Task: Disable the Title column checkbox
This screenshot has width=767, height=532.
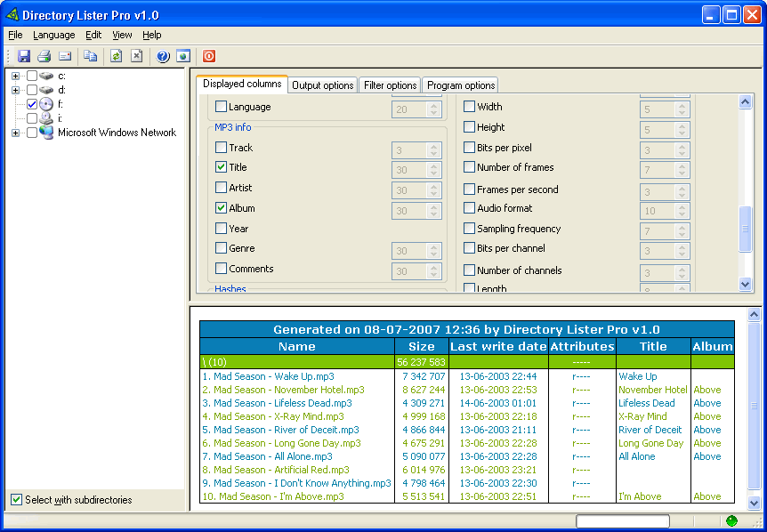Action: point(221,167)
